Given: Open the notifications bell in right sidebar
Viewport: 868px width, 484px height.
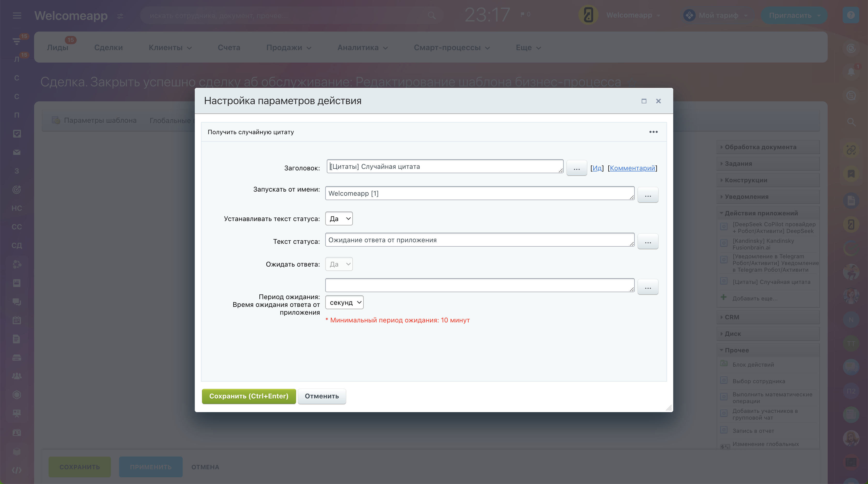Looking at the screenshot, I should pos(851,72).
